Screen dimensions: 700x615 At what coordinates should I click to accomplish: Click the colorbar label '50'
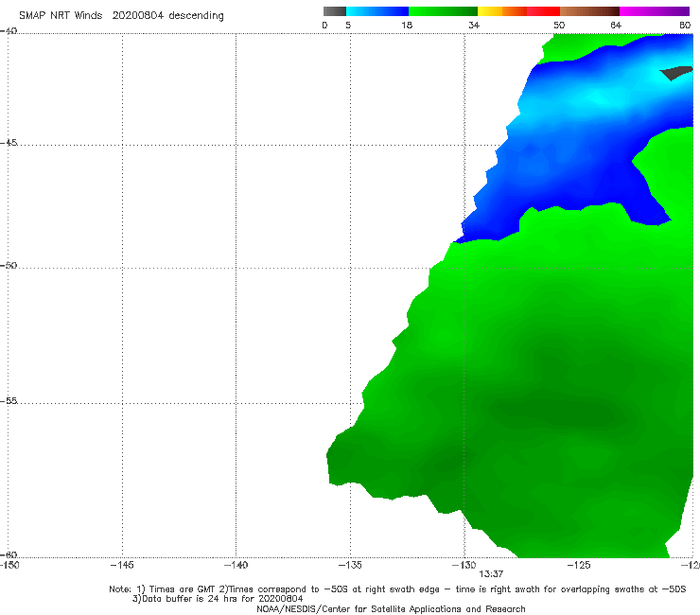[559, 25]
